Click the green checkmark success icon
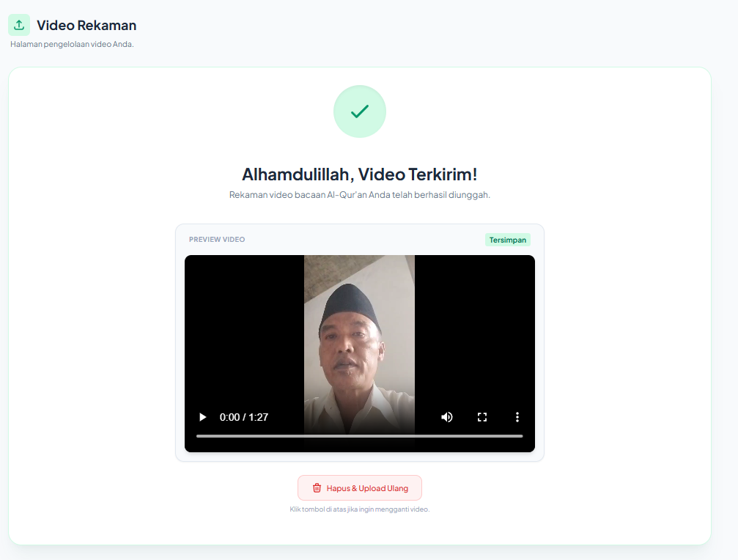This screenshot has width=738, height=560. pos(359,111)
